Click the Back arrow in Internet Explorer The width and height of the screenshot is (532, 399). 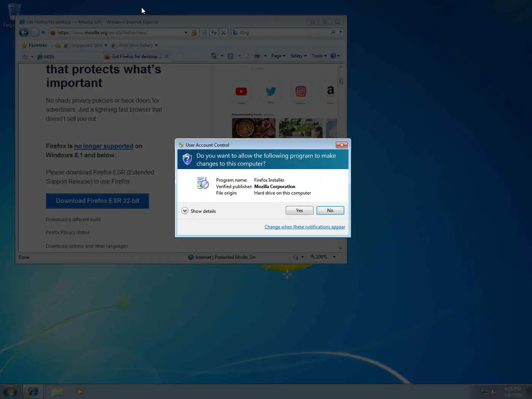pyautogui.click(x=24, y=33)
